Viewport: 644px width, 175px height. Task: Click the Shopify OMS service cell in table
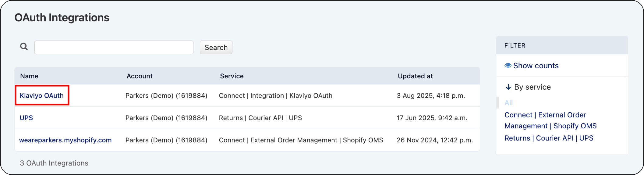click(x=301, y=140)
